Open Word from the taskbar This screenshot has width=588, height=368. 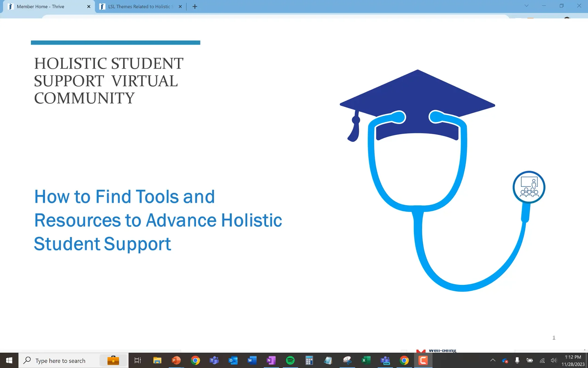(252, 360)
